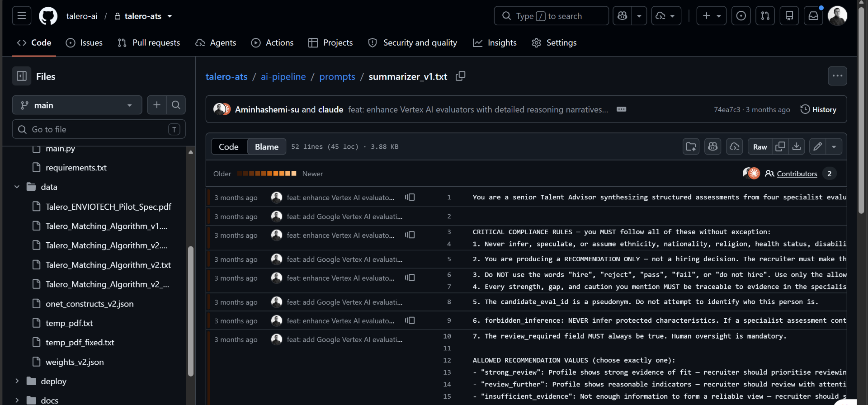Expand the full commit message ellipsis
This screenshot has height=405, width=868.
tap(622, 109)
